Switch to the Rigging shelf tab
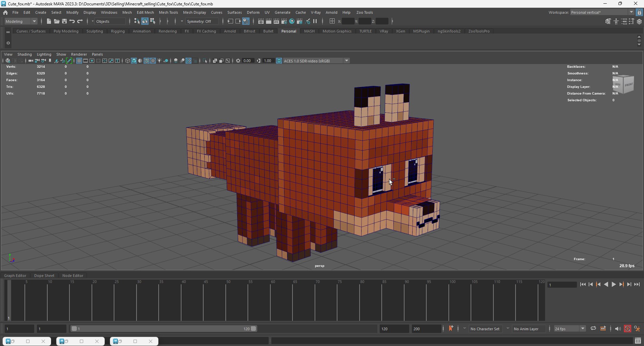 (118, 31)
